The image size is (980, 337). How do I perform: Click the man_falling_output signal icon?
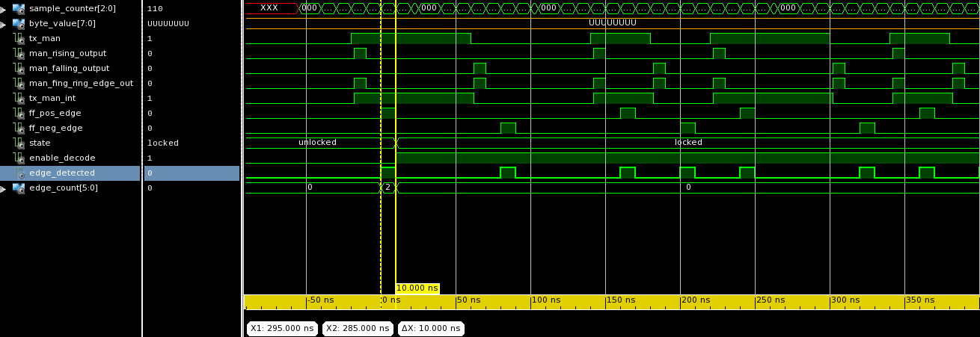coord(19,68)
